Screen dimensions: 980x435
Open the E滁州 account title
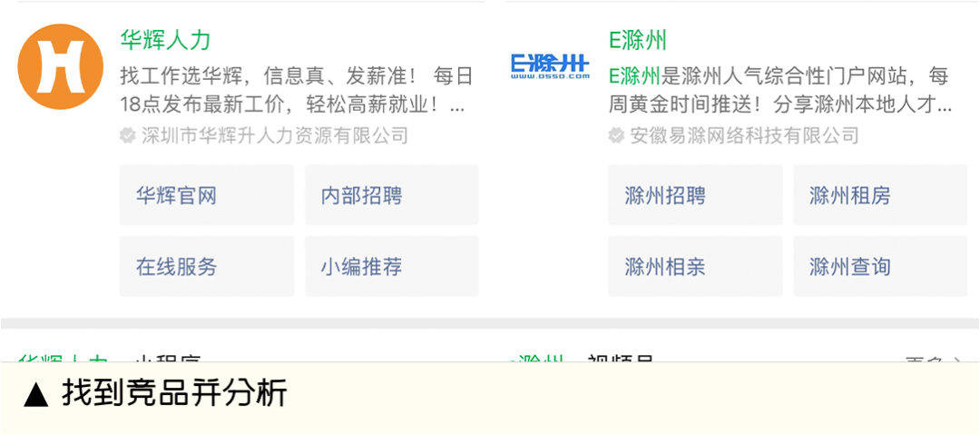[x=638, y=40]
